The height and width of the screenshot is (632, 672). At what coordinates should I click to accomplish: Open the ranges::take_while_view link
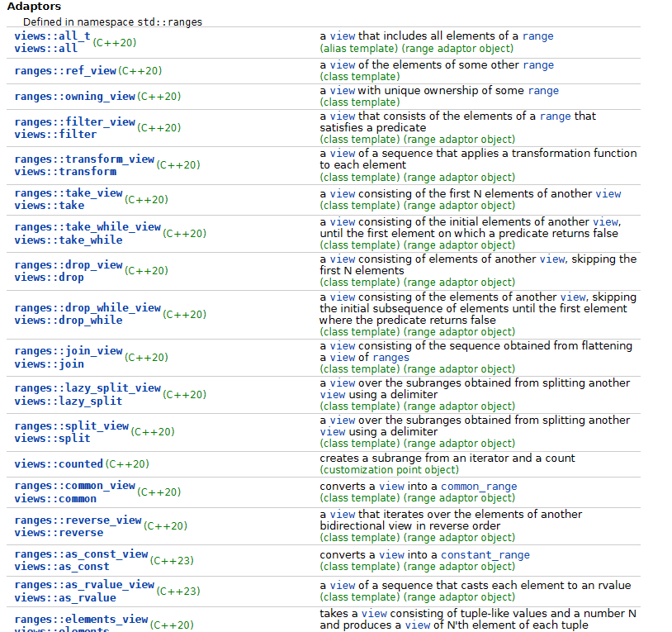88,227
